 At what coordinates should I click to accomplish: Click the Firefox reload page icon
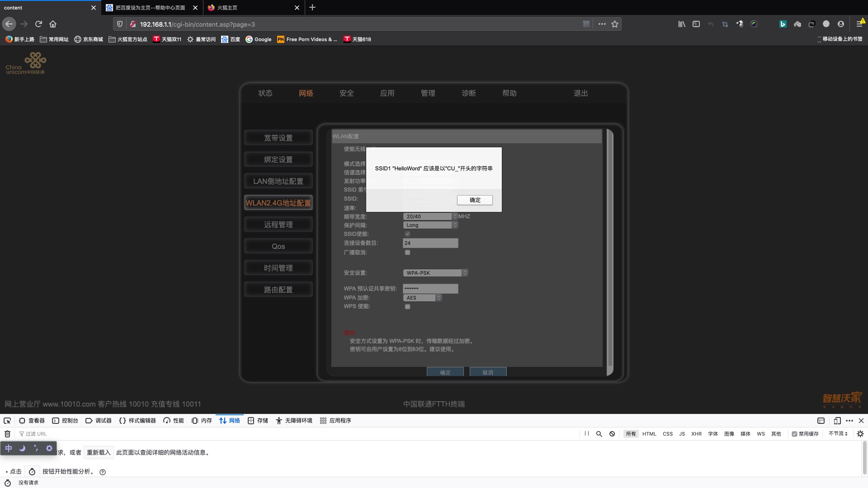38,24
